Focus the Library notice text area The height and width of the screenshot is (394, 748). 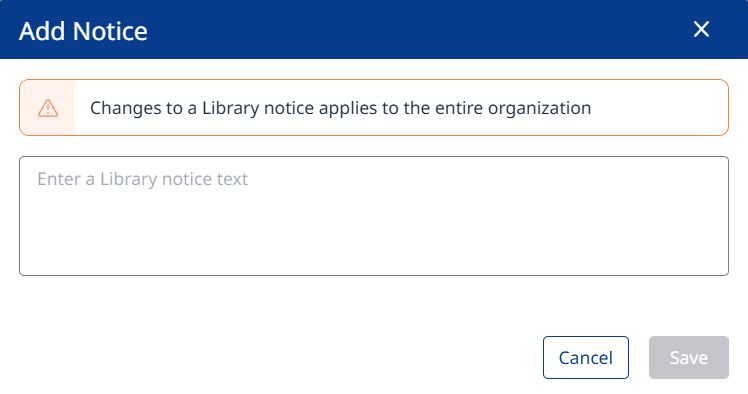tap(374, 216)
